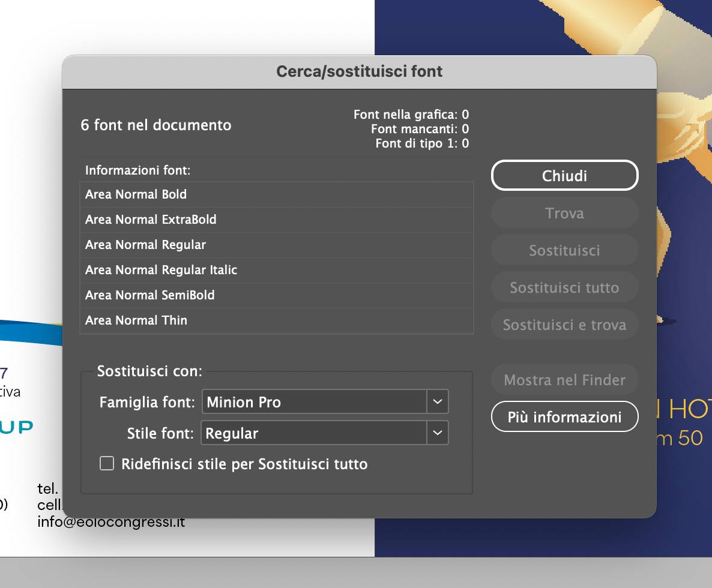Click the Sostituisci button
Screen dimensions: 712x588
564,250
